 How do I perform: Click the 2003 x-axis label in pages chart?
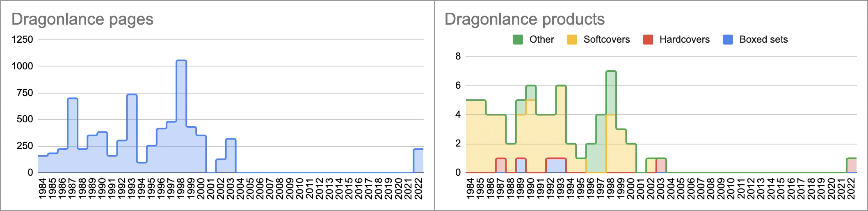(231, 188)
